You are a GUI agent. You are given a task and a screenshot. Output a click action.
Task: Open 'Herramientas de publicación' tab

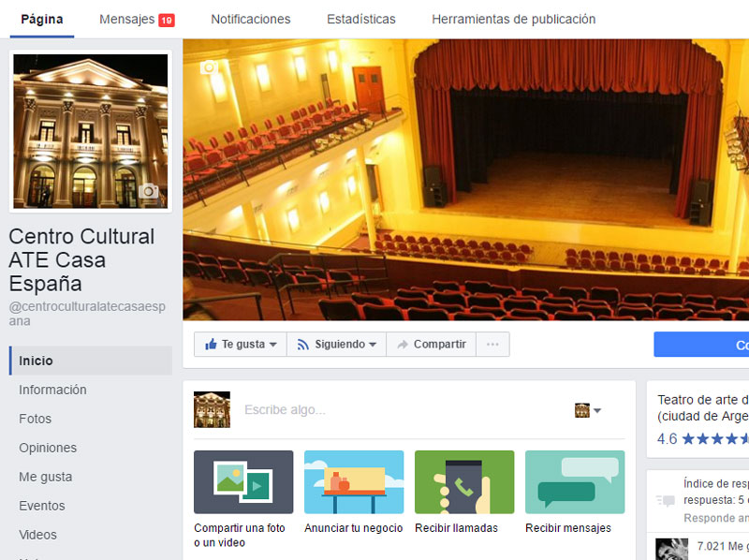(513, 19)
